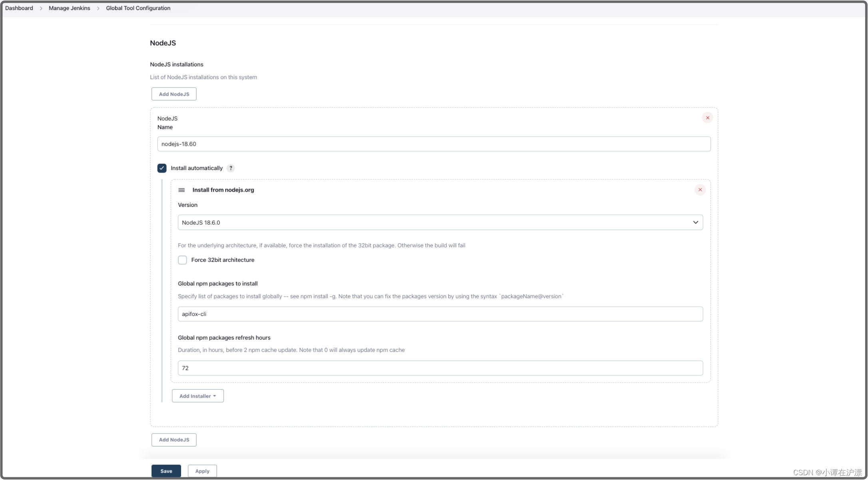
Task: Delete the 'Install from nodejs.org' installer
Action: coord(700,190)
